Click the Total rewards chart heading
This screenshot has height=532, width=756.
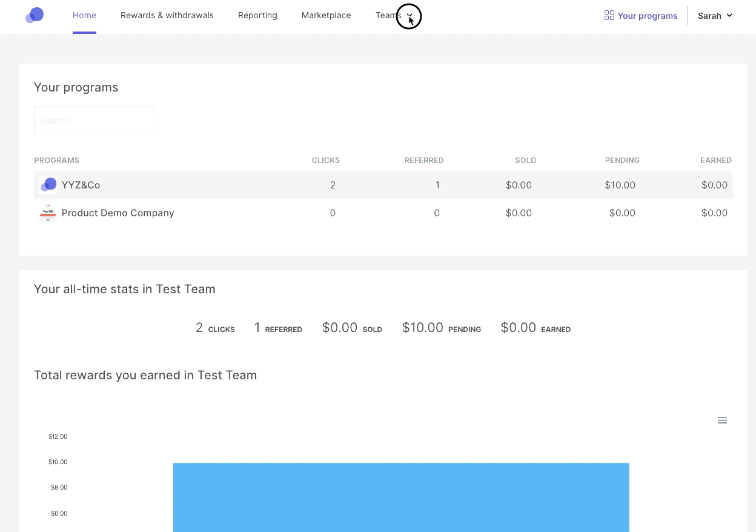pos(145,375)
